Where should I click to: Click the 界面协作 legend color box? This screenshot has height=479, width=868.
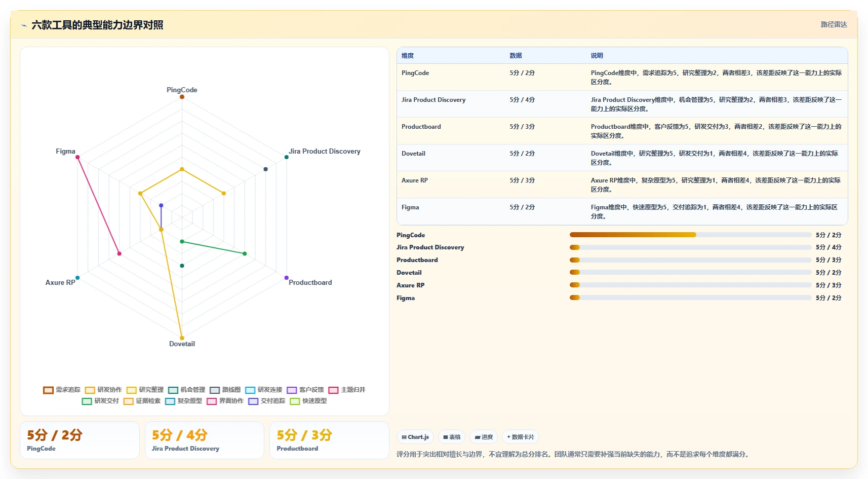click(x=211, y=401)
